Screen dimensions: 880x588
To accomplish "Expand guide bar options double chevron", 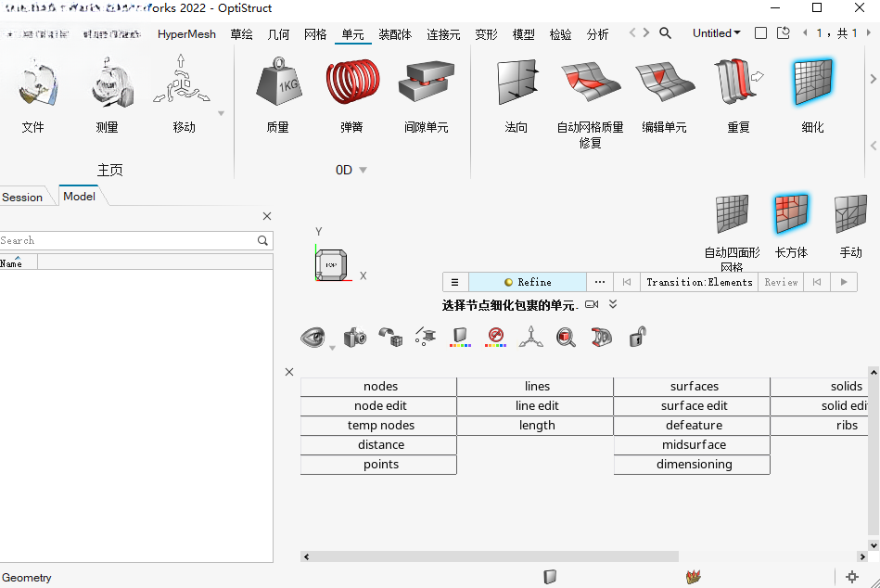I will tap(613, 303).
